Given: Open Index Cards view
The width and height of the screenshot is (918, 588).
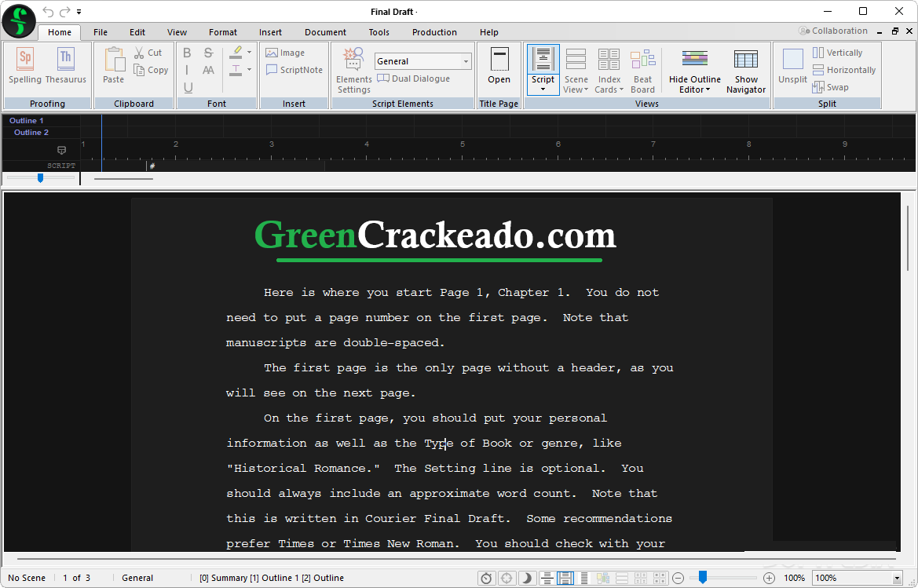Looking at the screenshot, I should coord(609,70).
